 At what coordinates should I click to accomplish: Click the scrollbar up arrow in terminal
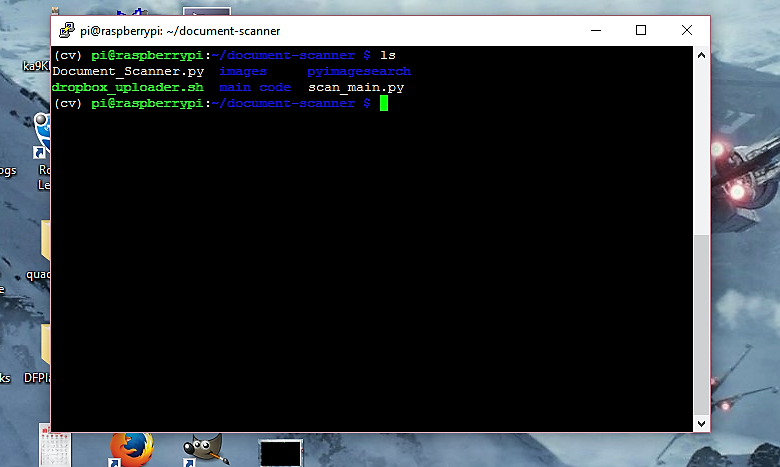point(701,55)
